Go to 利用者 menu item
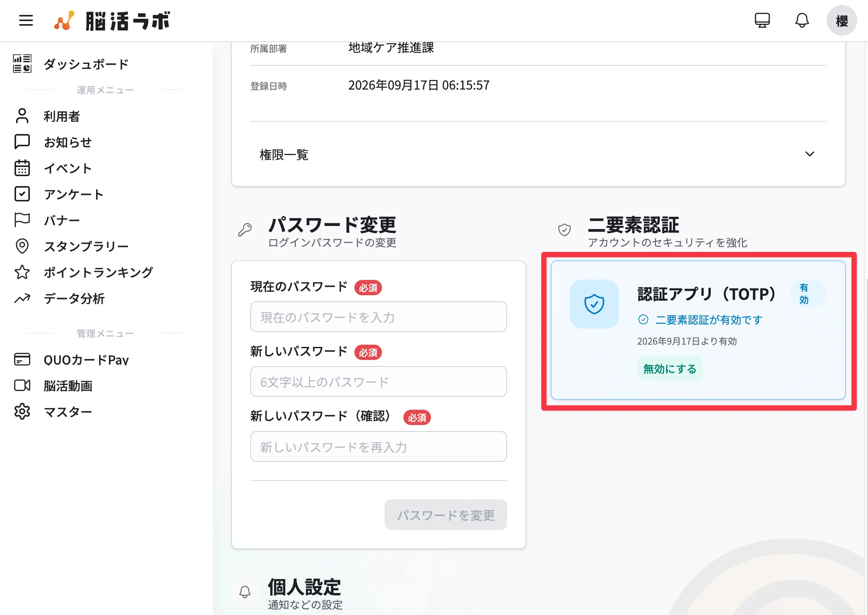Image resolution: width=868 pixels, height=615 pixels. coord(62,116)
